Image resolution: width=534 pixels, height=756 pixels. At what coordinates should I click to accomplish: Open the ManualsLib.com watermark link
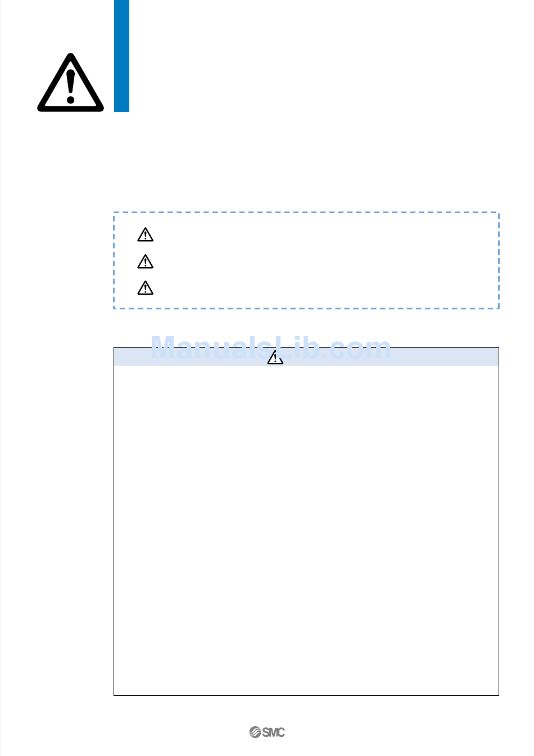click(271, 349)
